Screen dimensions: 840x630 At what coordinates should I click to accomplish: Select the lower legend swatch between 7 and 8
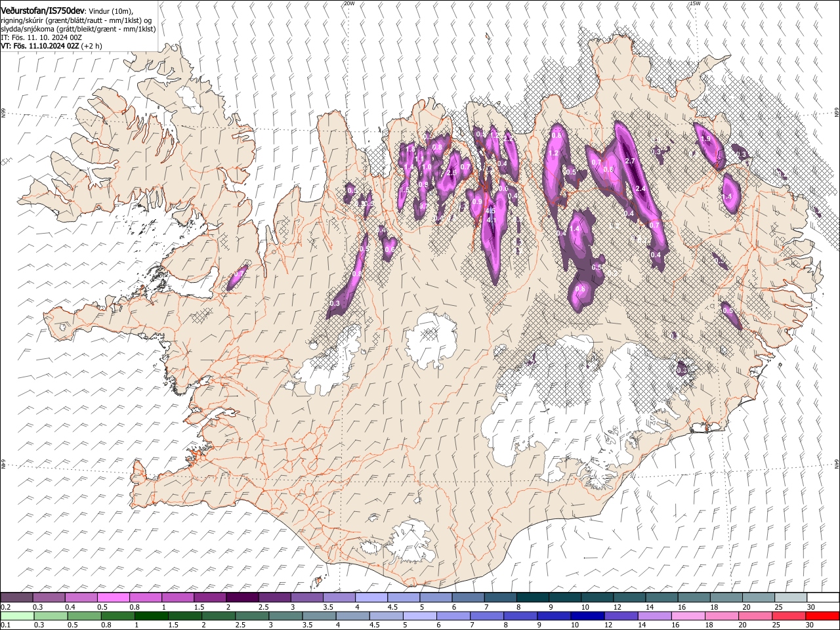point(486,616)
